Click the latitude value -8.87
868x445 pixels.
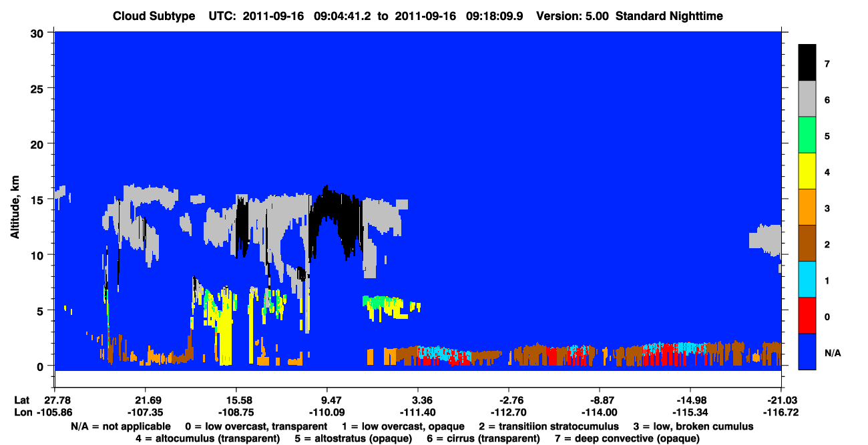click(599, 400)
